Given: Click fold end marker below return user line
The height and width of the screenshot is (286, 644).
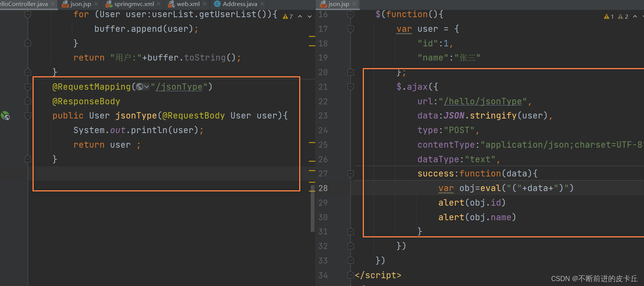Looking at the screenshot, I should (28, 159).
